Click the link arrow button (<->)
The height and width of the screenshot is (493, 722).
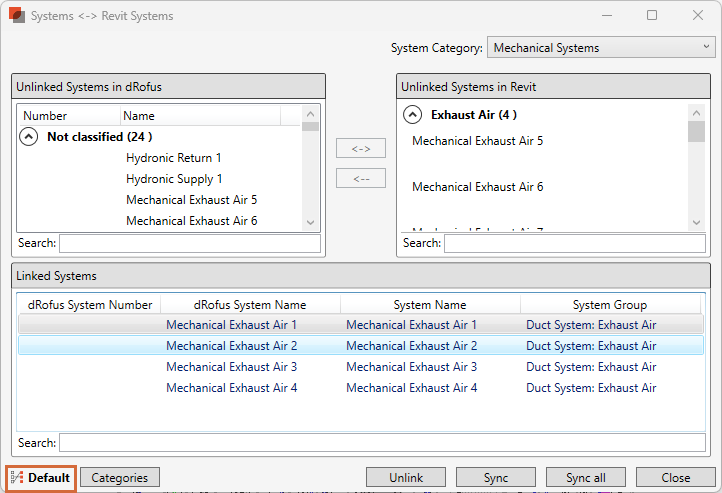361,149
